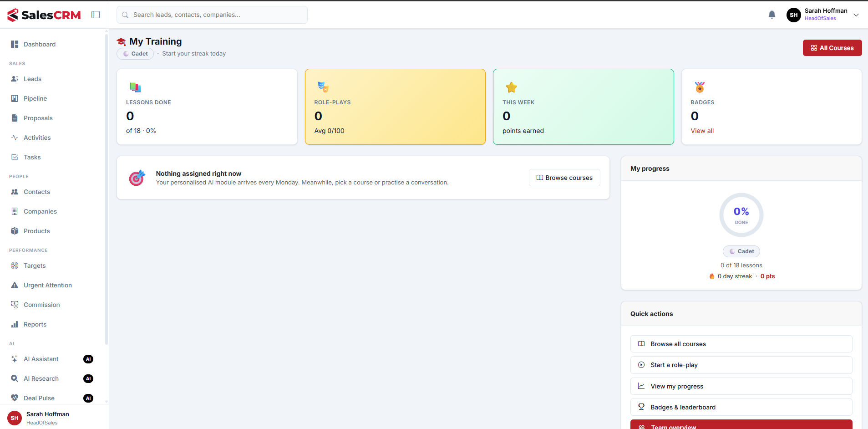
Task: Click the All Courses button
Action: [x=832, y=48]
